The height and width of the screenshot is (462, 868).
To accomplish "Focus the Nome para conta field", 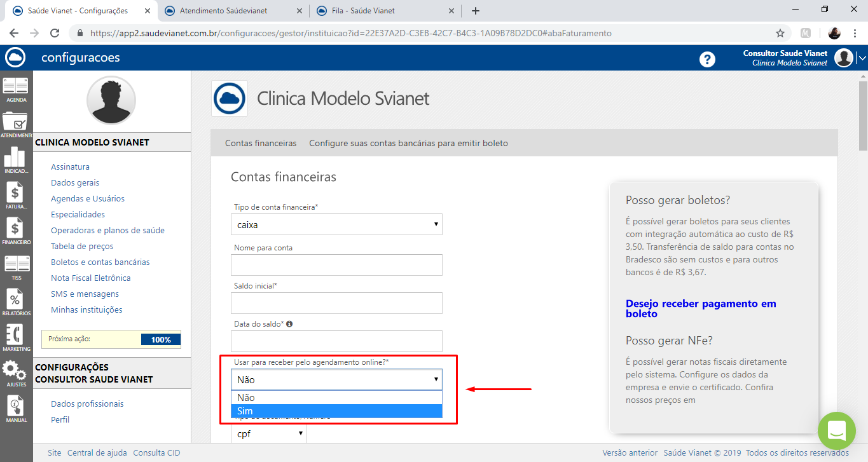I will tap(336, 265).
